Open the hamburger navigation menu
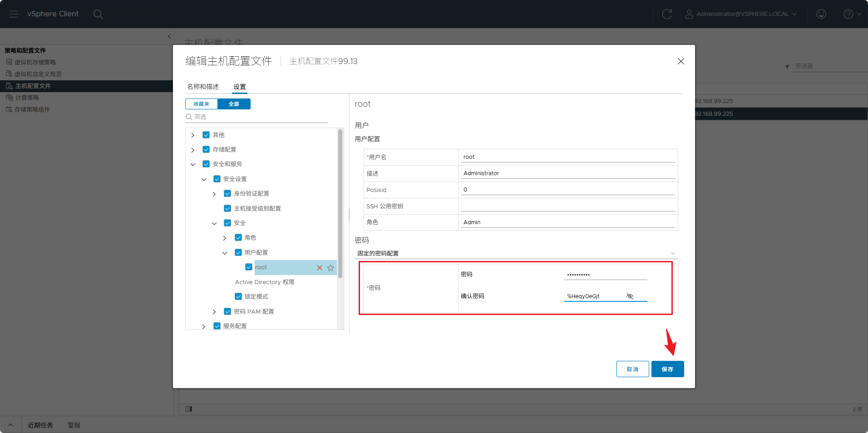The width and height of the screenshot is (868, 433). tap(14, 14)
